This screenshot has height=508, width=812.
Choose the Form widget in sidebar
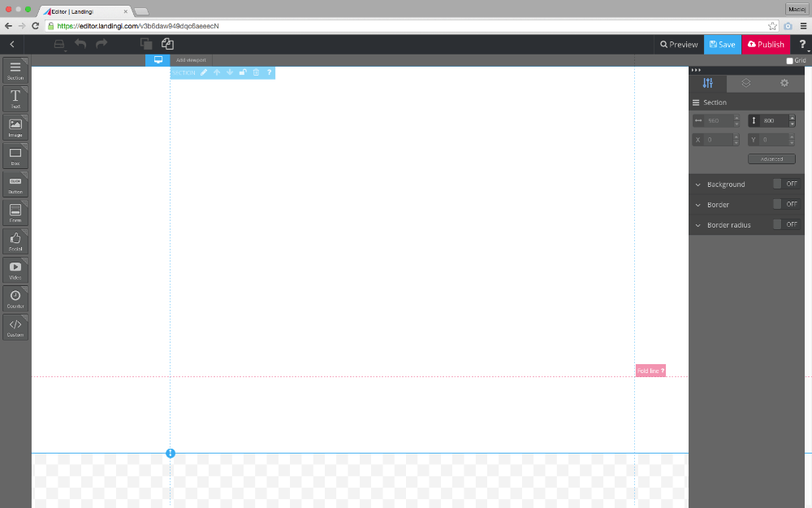pos(15,213)
